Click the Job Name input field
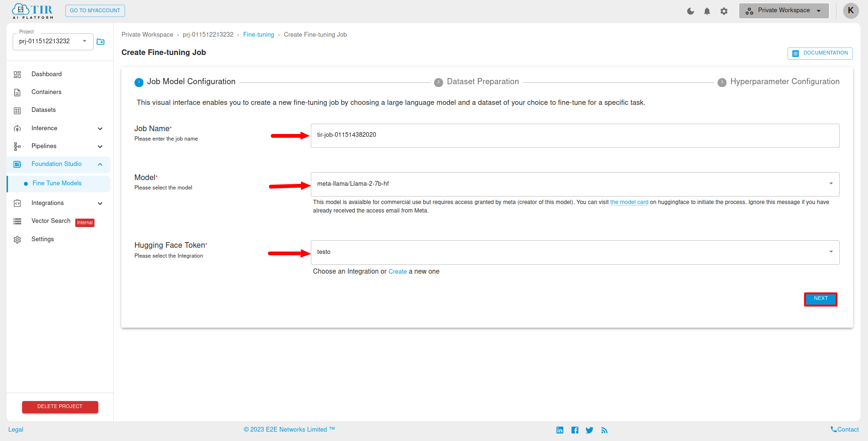The image size is (868, 441). [575, 135]
